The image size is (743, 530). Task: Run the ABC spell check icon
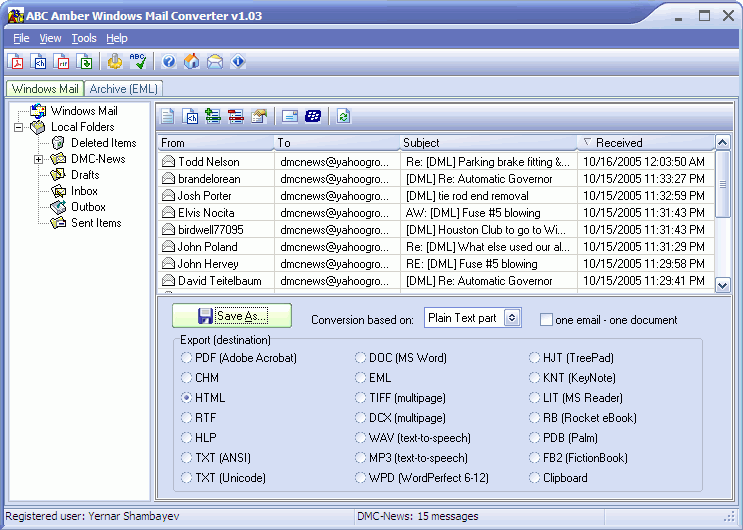click(x=137, y=62)
